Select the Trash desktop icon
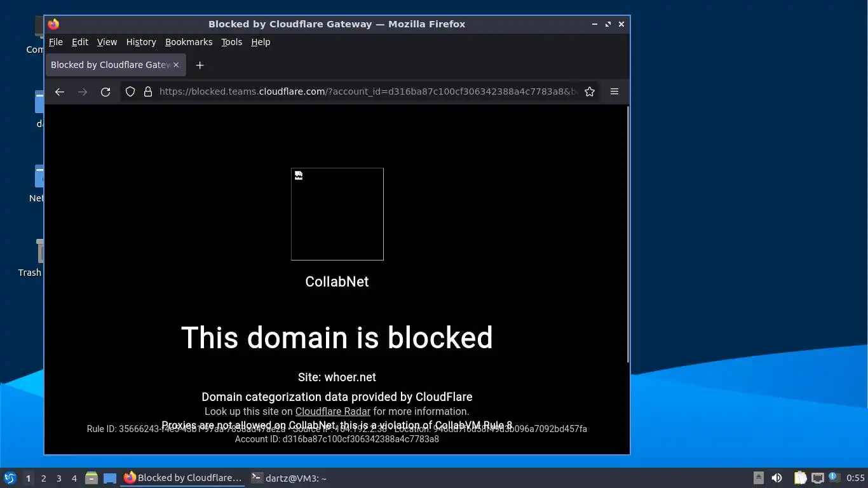Viewport: 868px width, 488px height. tap(31, 258)
